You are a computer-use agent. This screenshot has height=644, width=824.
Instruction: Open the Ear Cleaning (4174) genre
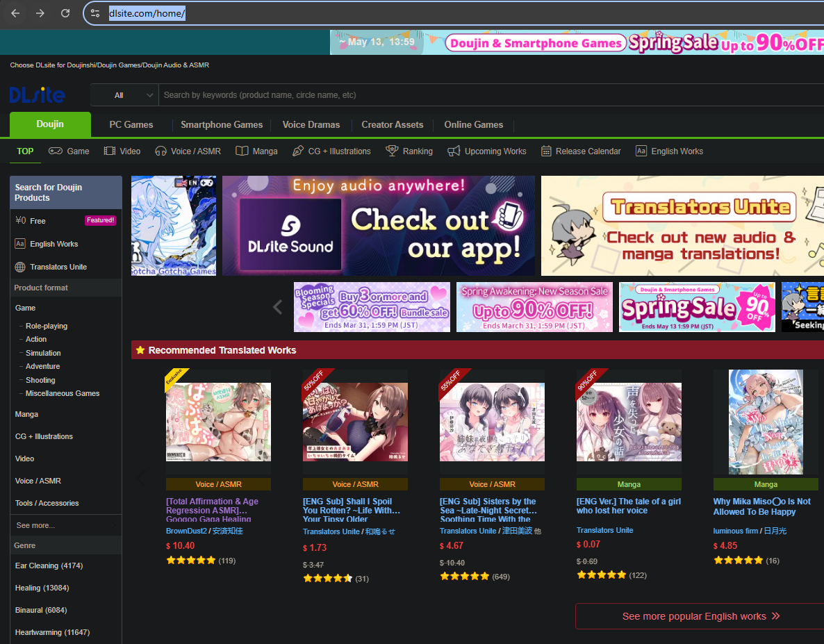coord(49,565)
